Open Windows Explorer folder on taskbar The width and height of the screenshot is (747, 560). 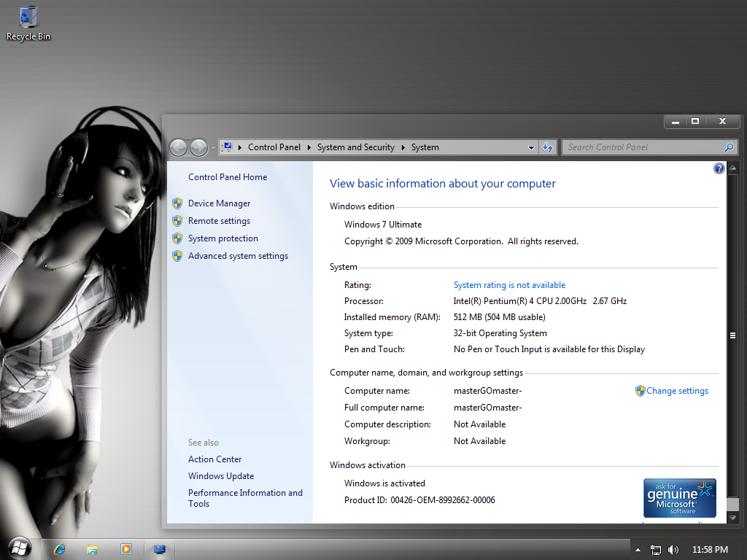pyautogui.click(x=93, y=550)
